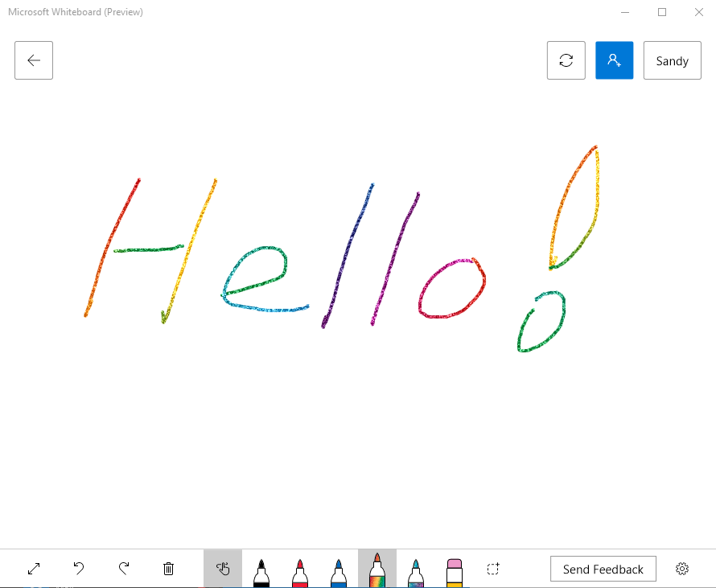Minimize the Whiteboard window
The width and height of the screenshot is (716, 588).
click(x=625, y=12)
